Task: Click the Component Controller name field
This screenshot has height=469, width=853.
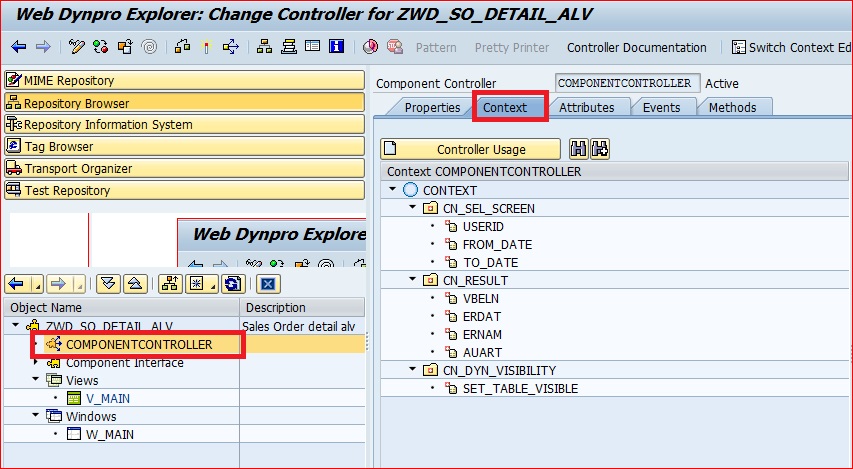Action: pos(628,83)
